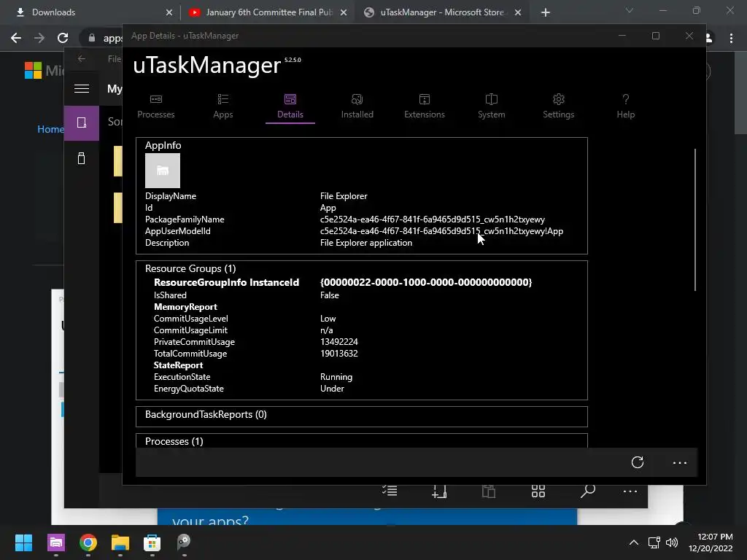Click the EnergyQuotaState value Under

[x=332, y=389]
